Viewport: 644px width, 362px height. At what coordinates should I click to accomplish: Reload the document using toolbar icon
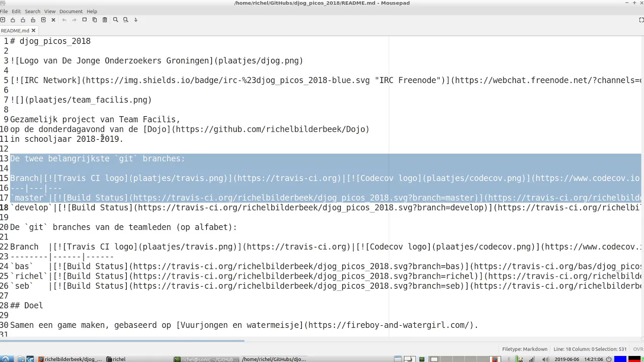pos(43,20)
